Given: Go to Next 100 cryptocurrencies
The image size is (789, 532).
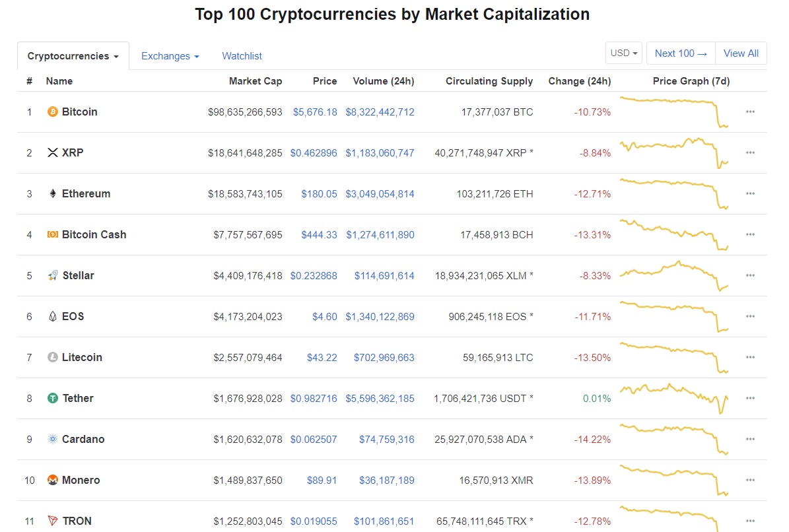Looking at the screenshot, I should tap(681, 53).
